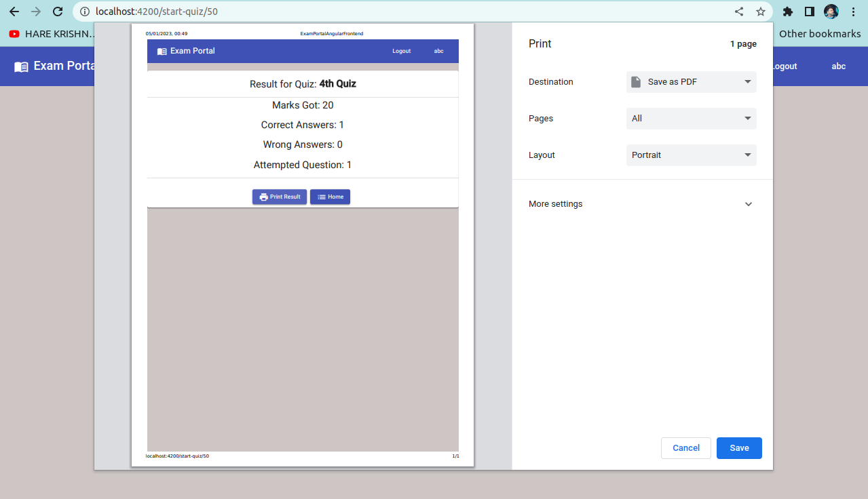Open Other bookmarks
Image resolution: width=868 pixels, height=499 pixels.
point(820,33)
